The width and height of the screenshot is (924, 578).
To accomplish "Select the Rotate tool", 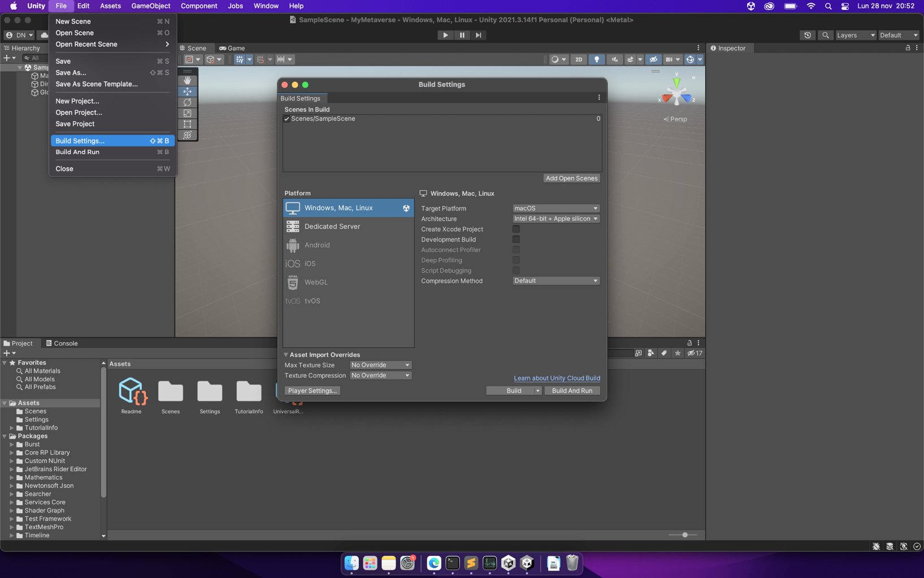I will point(188,102).
